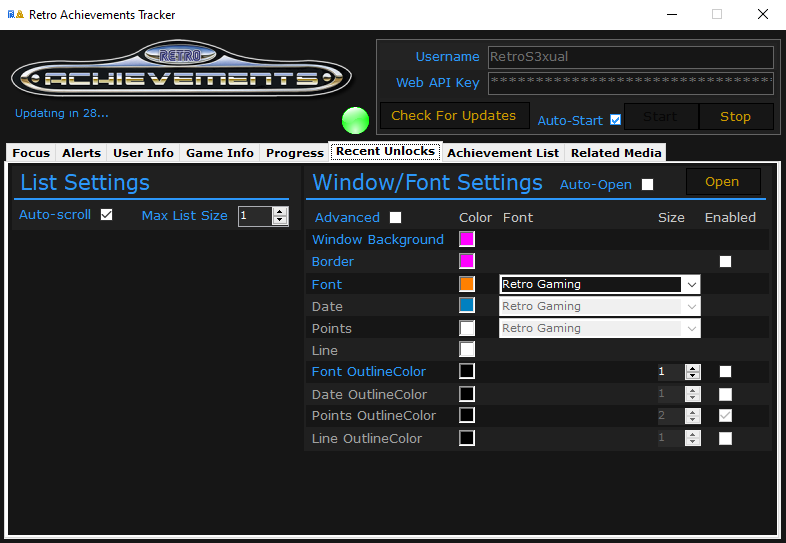
Task: Pick the Border magenta color swatch
Action: pyautogui.click(x=467, y=261)
